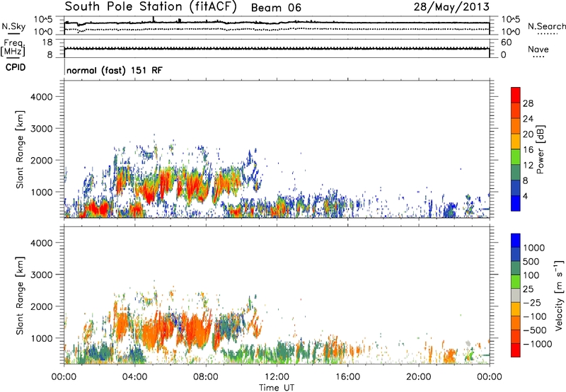Click the "-1000" label on Velocity color bar
This screenshot has height=392, width=566.
538,344
